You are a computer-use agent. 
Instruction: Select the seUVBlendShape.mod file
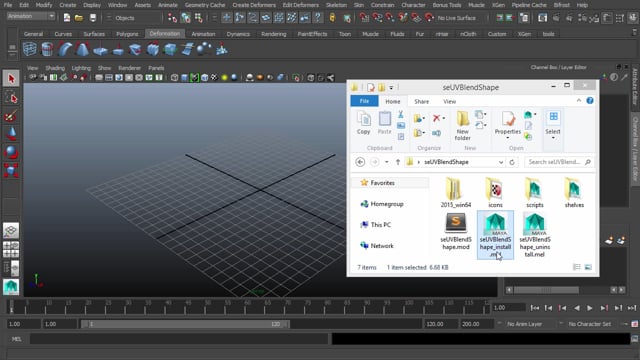coord(456,231)
